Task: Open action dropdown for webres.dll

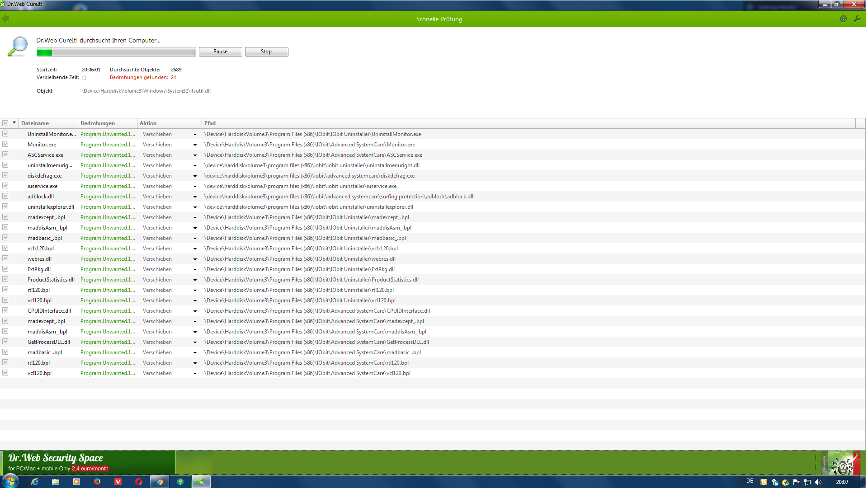Action: pyautogui.click(x=195, y=259)
